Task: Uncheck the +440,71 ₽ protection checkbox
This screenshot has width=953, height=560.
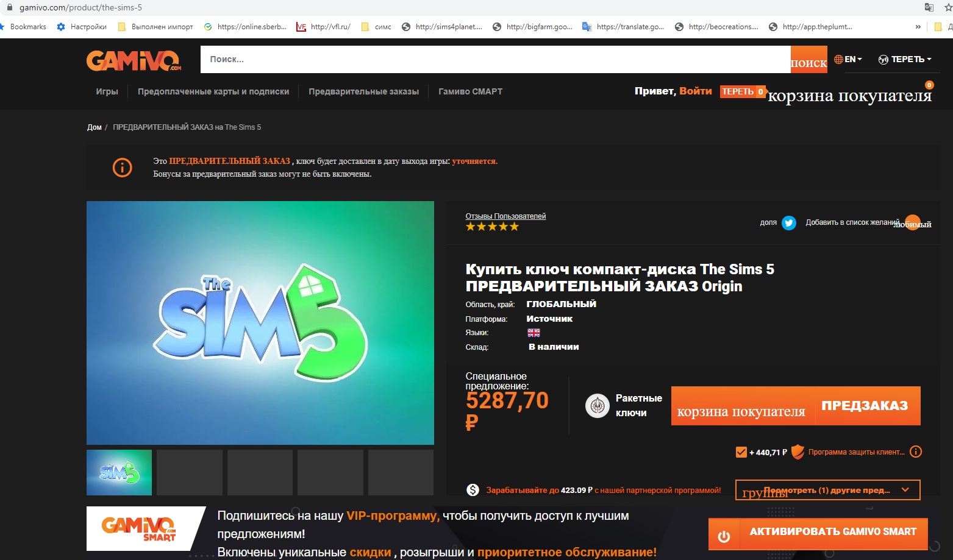Action: tap(741, 452)
